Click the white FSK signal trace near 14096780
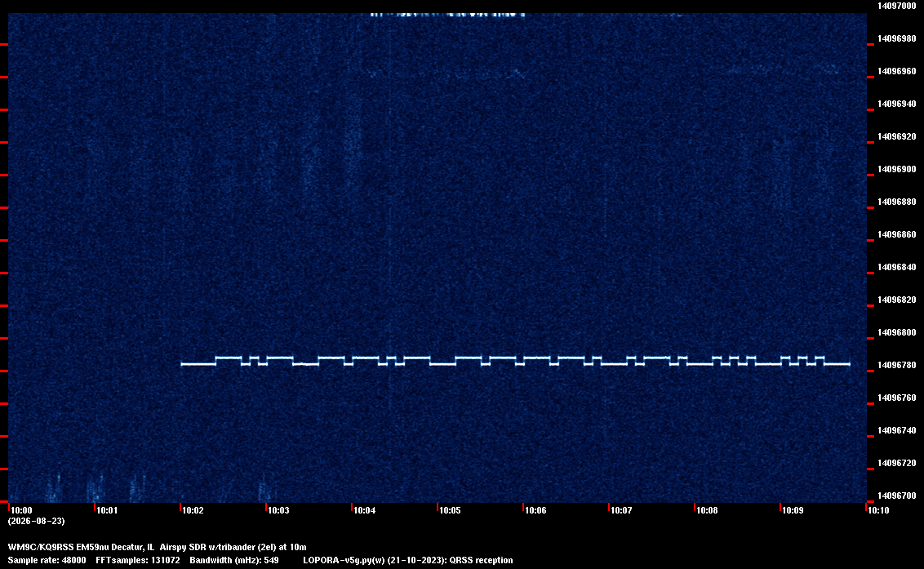Image resolution: width=924 pixels, height=569 pixels. point(515,361)
